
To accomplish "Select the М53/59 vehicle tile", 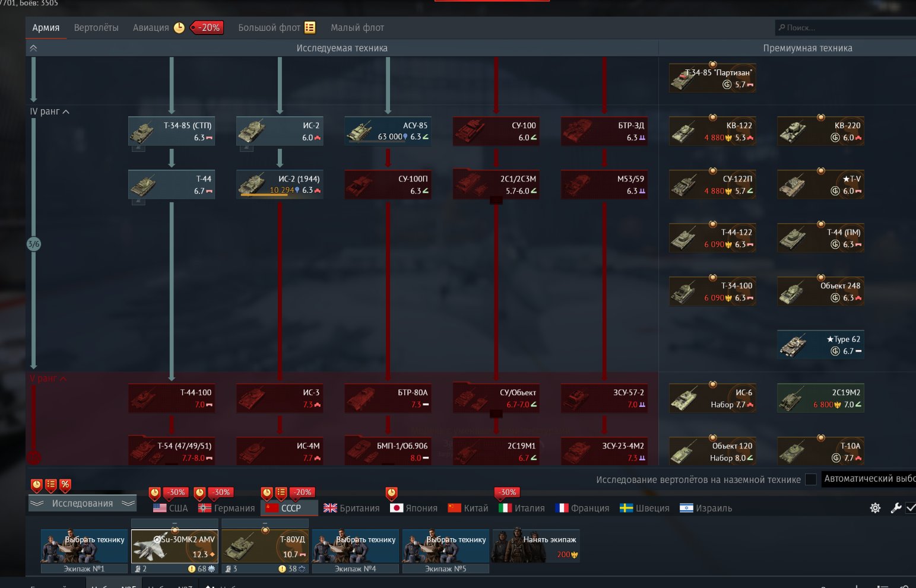I will tap(604, 185).
